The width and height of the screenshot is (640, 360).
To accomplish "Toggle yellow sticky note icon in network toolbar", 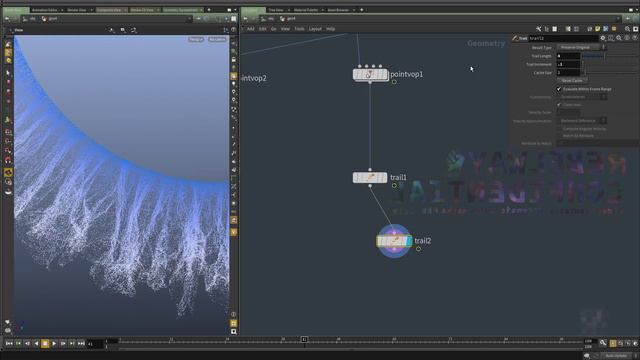I will tap(598, 29).
